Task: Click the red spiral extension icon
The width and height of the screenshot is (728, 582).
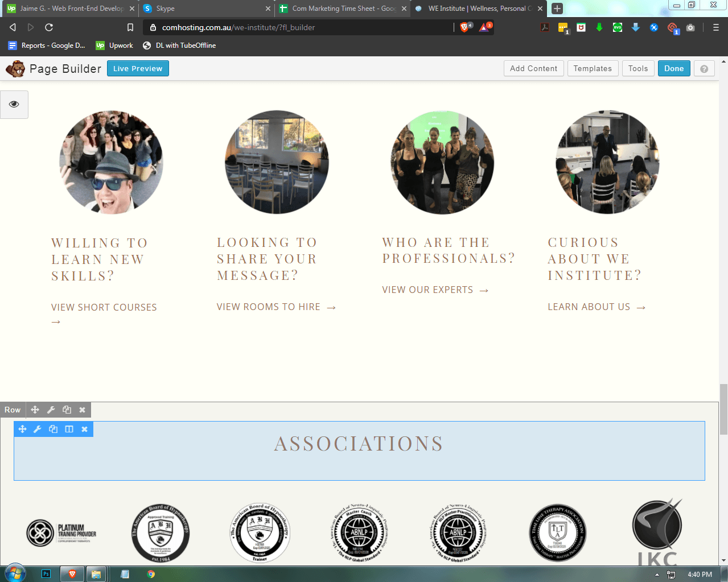Action: coord(672,27)
